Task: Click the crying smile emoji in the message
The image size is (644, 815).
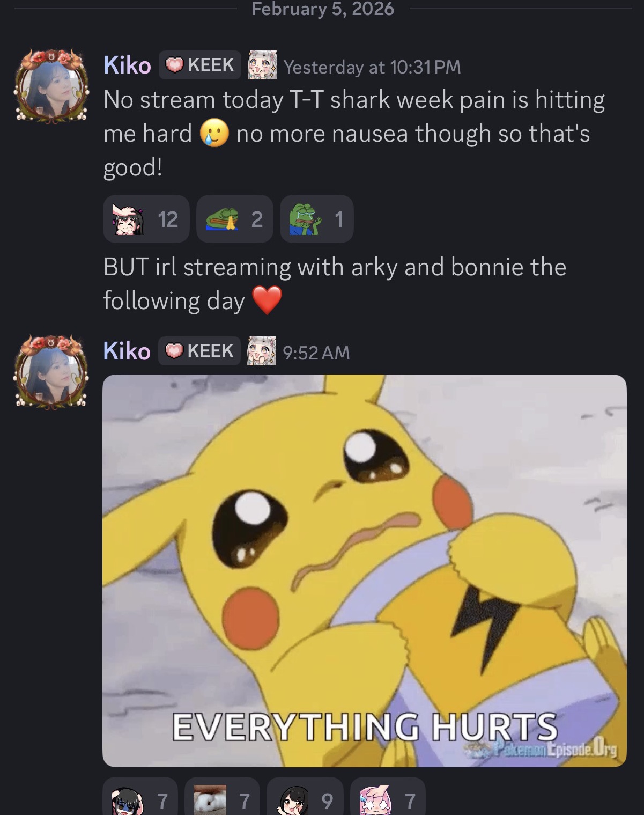Action: [214, 134]
